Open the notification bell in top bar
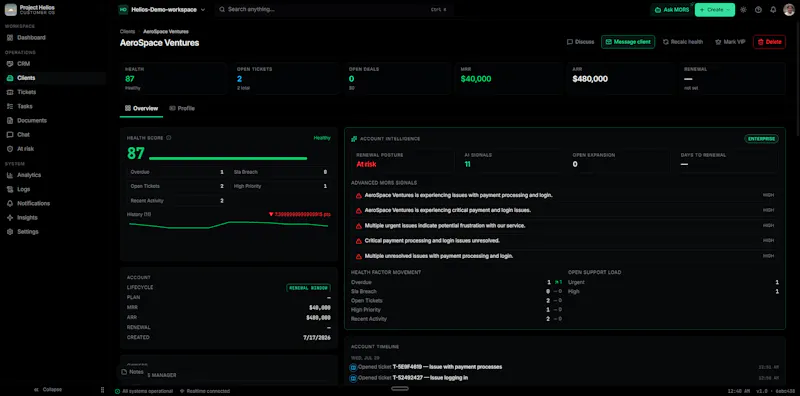 (x=773, y=10)
